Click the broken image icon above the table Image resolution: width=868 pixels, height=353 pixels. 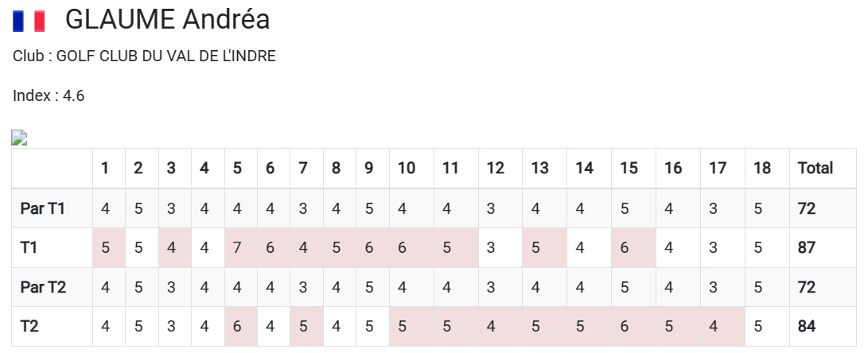pyautogui.click(x=19, y=138)
